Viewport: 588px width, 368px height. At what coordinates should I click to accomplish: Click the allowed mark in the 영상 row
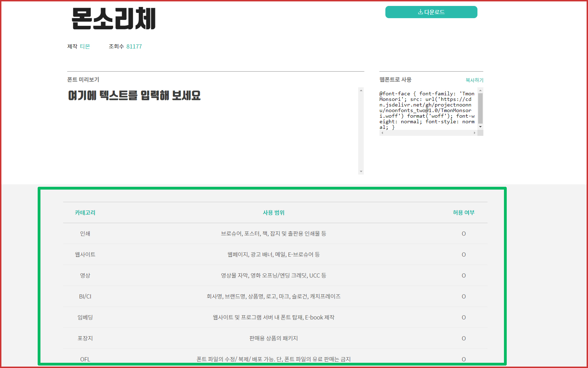tap(463, 275)
